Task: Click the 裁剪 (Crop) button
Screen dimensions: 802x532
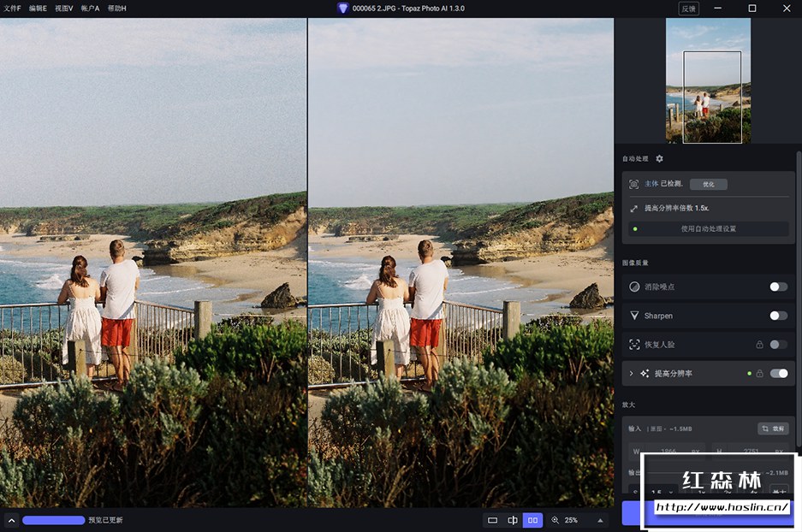Action: coord(773,429)
